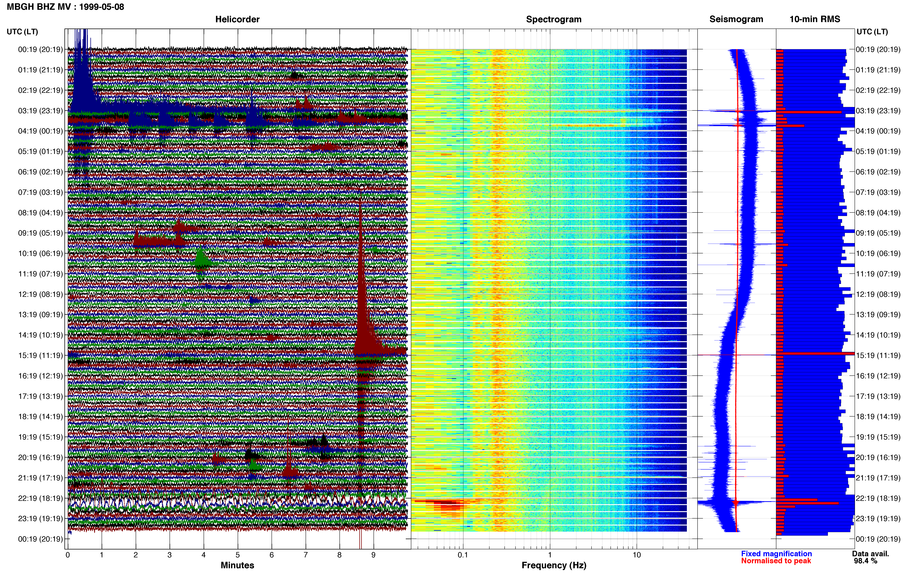The image size is (924, 578).
Task: Click the red RMS bar at 03:19
Action: point(809,112)
